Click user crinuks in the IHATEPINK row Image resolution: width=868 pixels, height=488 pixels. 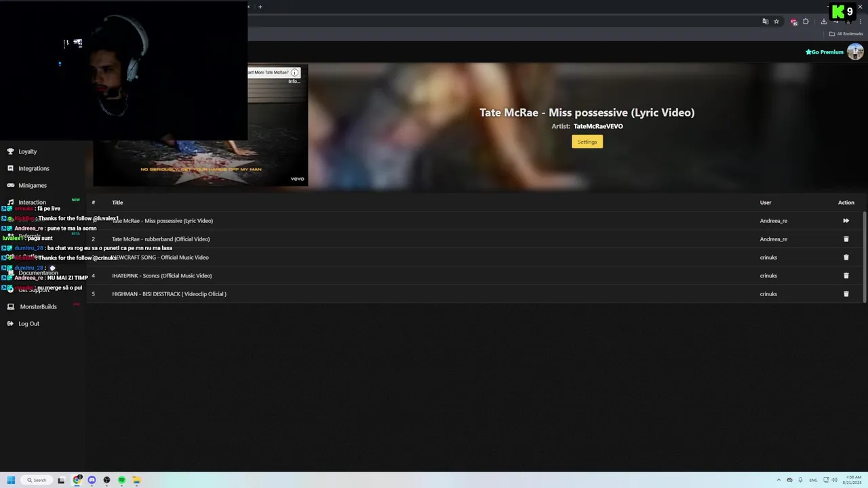coord(768,275)
